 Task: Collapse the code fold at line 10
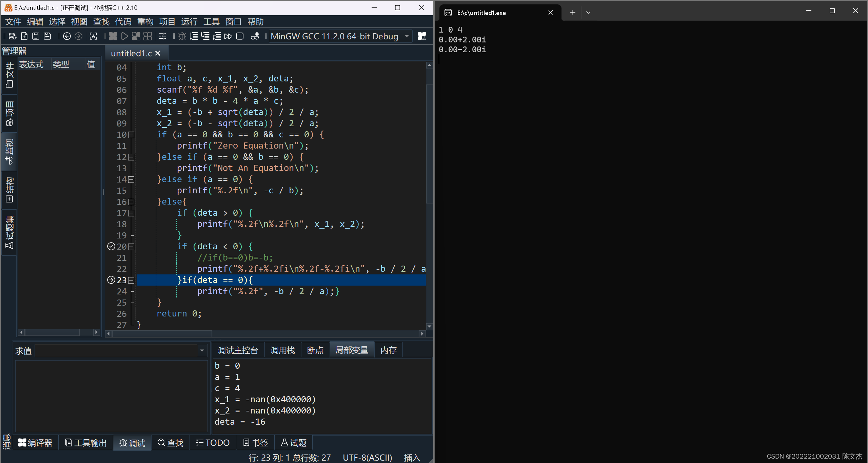click(131, 135)
